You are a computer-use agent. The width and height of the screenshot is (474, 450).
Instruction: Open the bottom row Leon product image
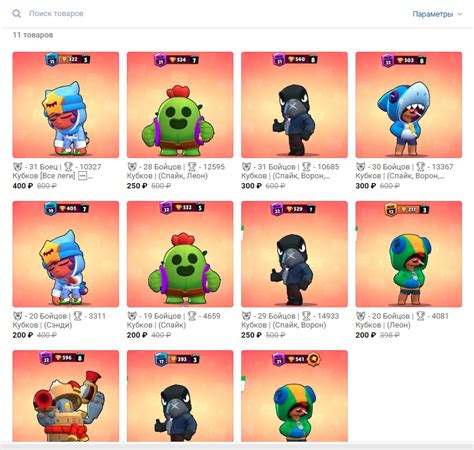click(x=294, y=396)
